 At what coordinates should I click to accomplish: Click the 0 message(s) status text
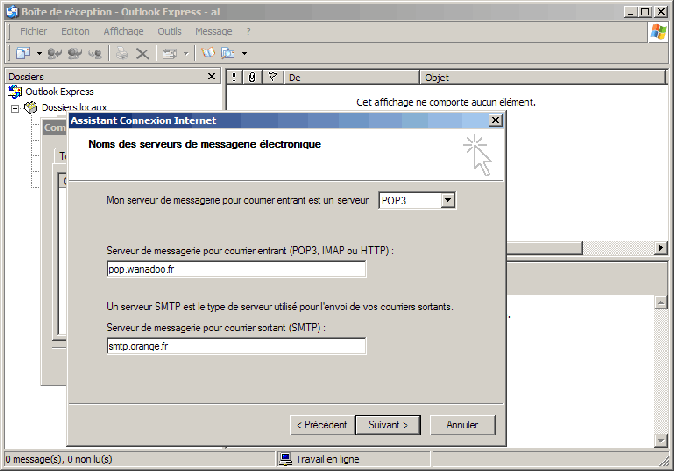click(59, 459)
